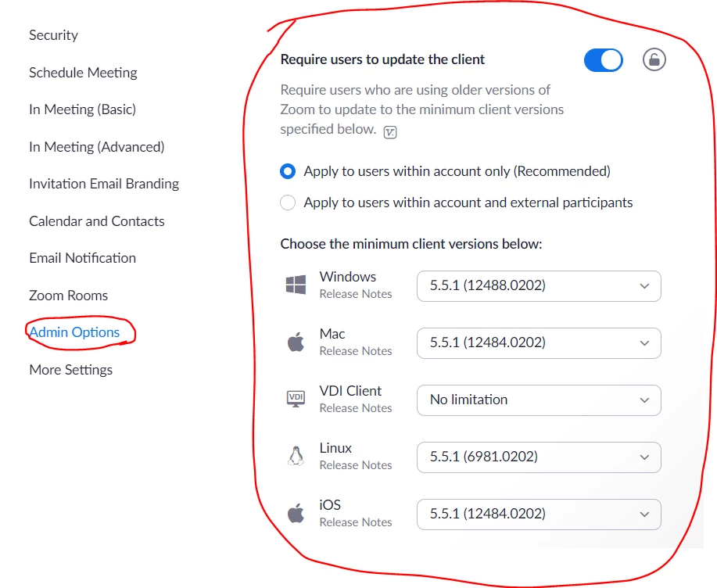
Task: Open Invitation Email Branding section
Action: tap(104, 184)
